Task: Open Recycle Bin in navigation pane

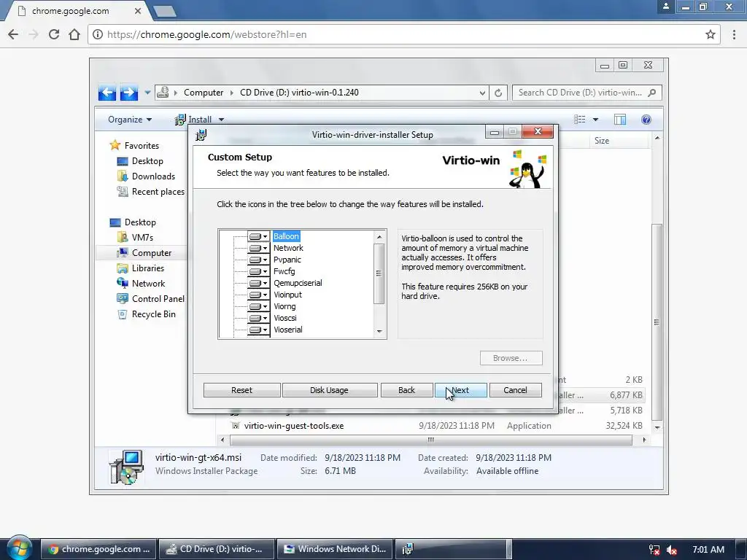Action: pyautogui.click(x=147, y=314)
